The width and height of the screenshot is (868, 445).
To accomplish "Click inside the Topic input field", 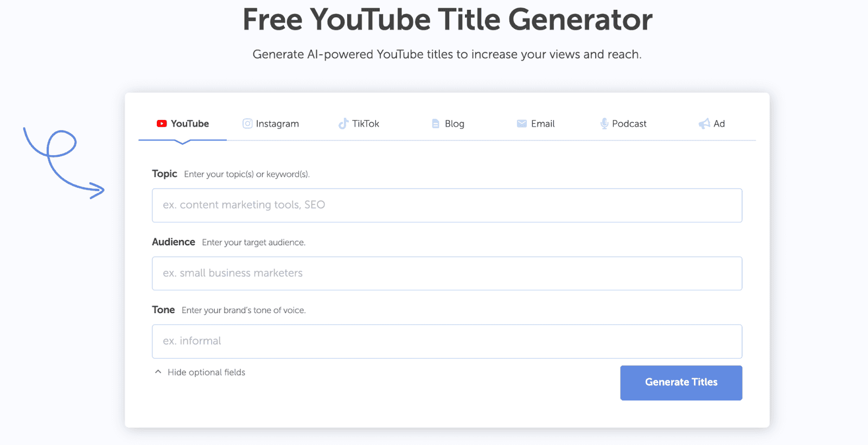I will click(446, 205).
